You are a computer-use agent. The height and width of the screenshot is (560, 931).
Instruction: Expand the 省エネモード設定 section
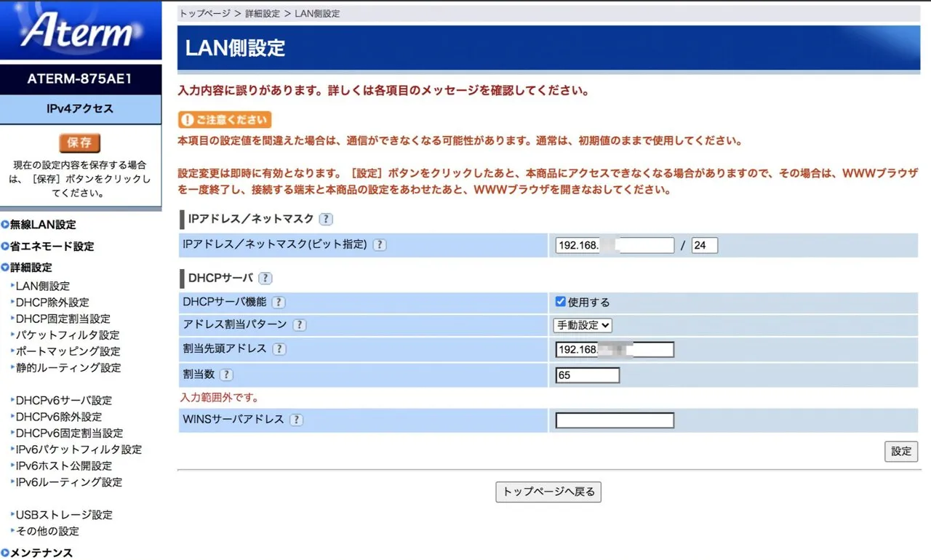point(51,247)
